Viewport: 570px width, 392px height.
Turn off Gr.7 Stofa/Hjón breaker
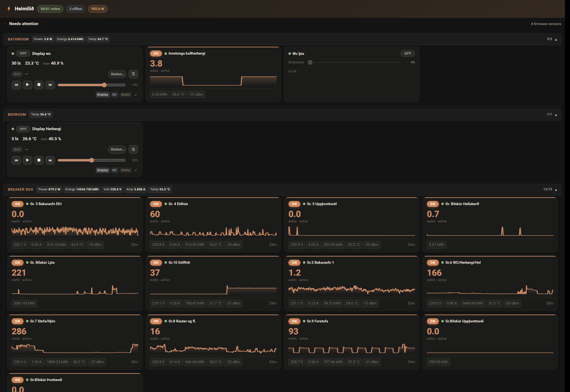pos(17,321)
